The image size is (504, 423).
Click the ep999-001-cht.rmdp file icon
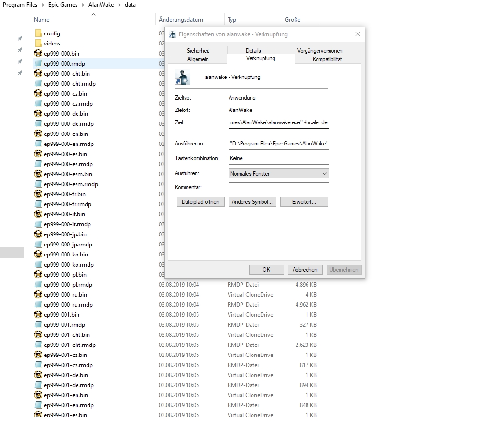pyautogui.click(x=38, y=345)
